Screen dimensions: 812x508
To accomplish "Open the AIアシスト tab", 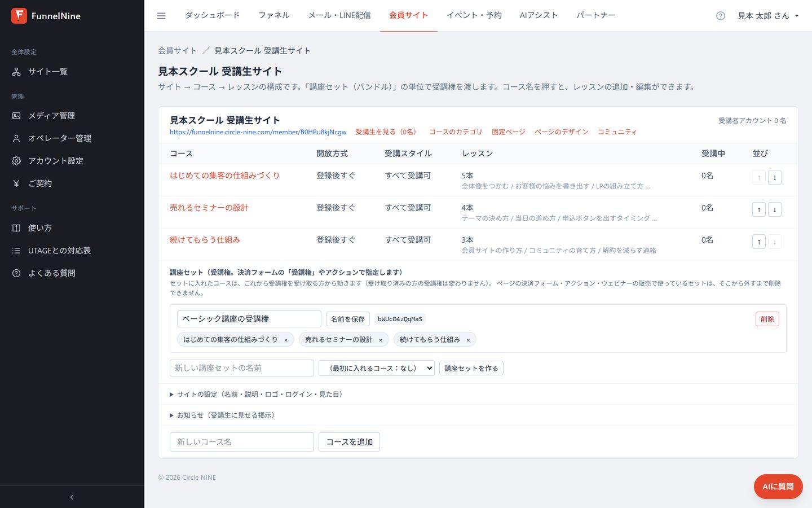I will [539, 15].
